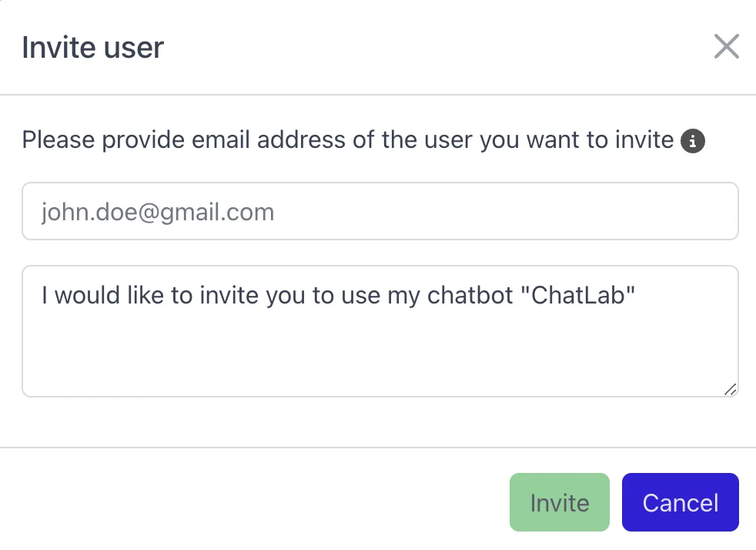
Task: Click the empty space below the message text
Action: coord(380,356)
